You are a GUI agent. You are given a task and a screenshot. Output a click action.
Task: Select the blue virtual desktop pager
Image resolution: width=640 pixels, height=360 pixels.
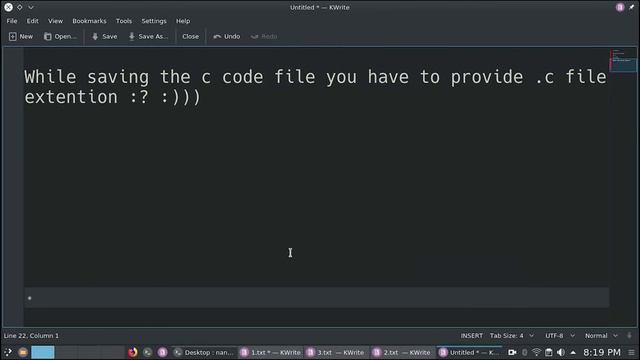pos(43,352)
